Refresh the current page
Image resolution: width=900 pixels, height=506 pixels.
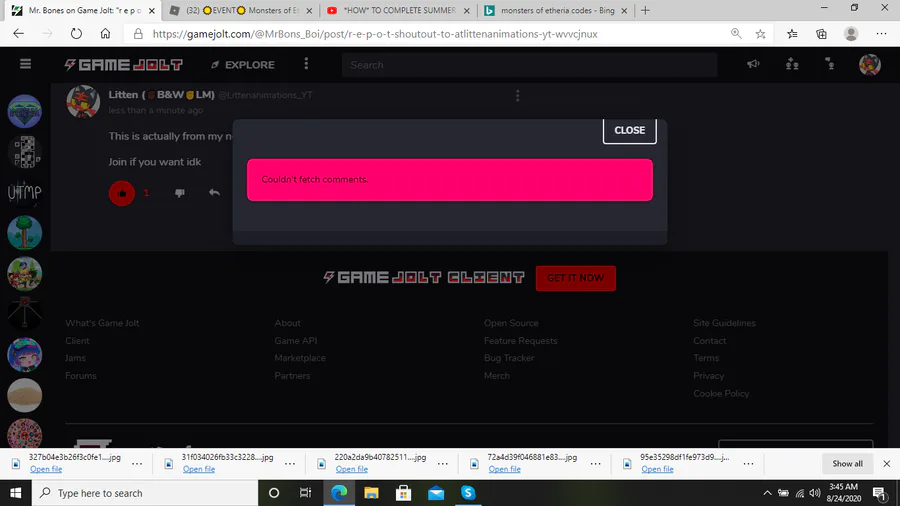point(76,34)
